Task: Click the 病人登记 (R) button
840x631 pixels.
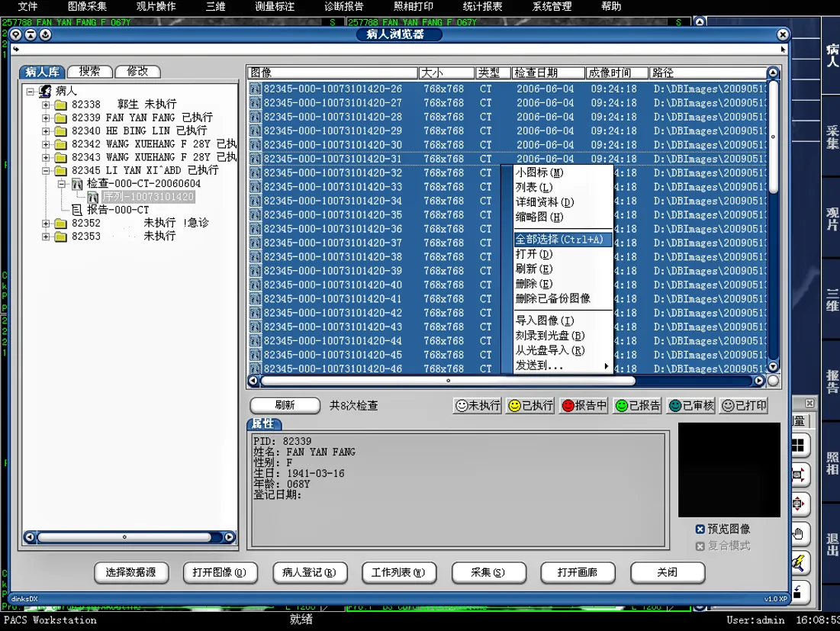Action: pyautogui.click(x=310, y=572)
